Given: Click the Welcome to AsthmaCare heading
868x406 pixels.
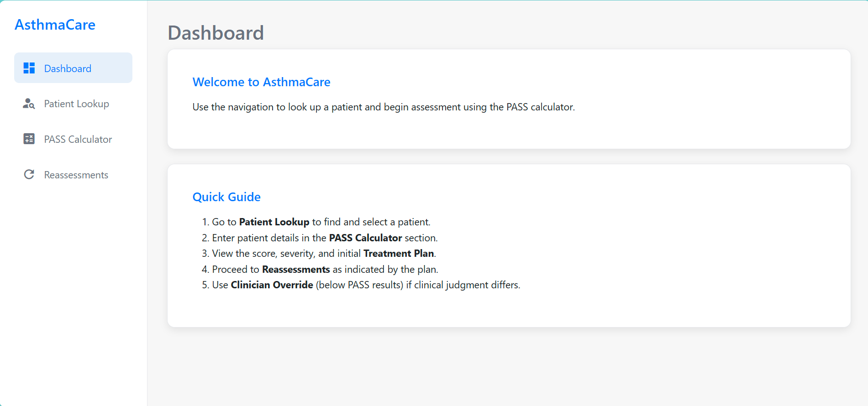Looking at the screenshot, I should pyautogui.click(x=261, y=82).
